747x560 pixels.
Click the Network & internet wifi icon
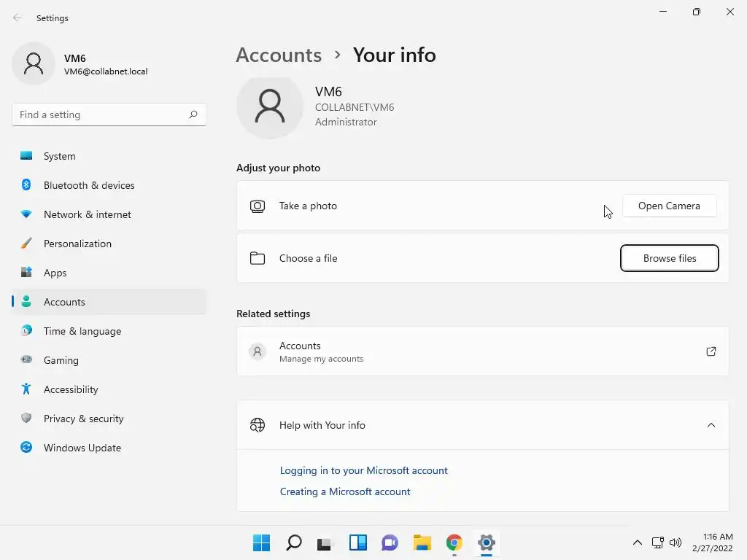(x=26, y=214)
